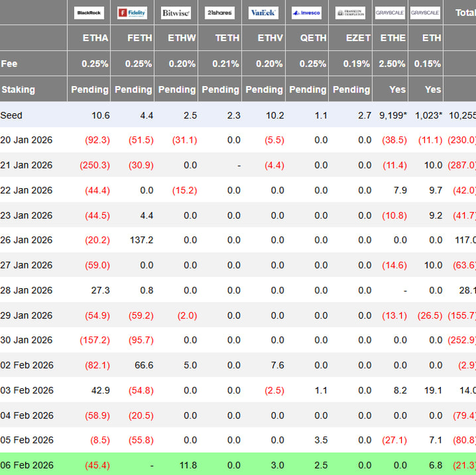
Task: Click ETHA (250.3) outflow on 21 Jan
Action: pos(97,165)
